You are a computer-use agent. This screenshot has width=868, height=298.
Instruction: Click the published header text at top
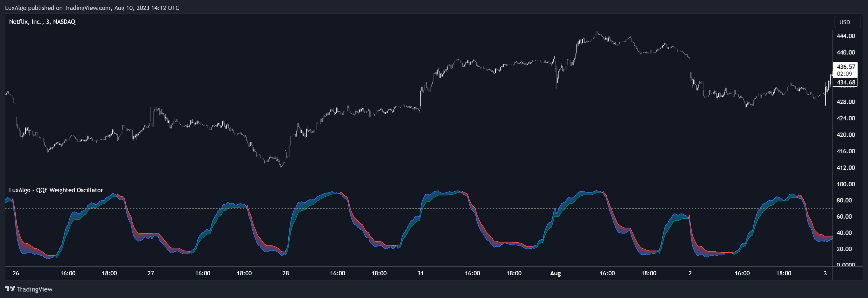click(92, 8)
